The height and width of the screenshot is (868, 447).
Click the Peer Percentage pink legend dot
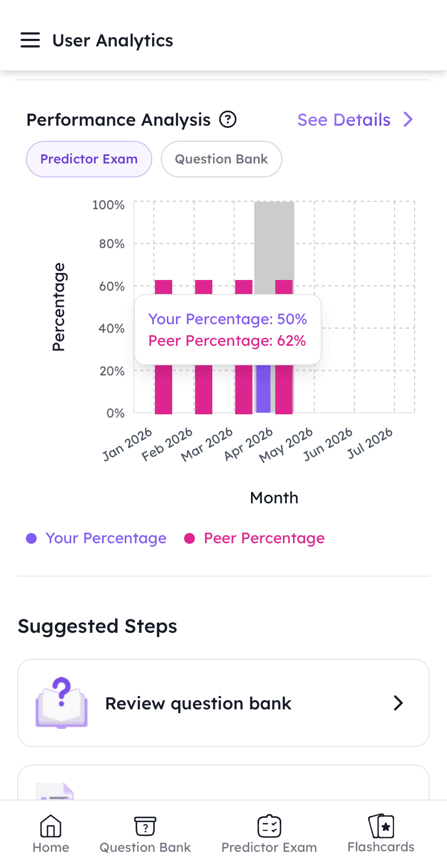(x=189, y=538)
